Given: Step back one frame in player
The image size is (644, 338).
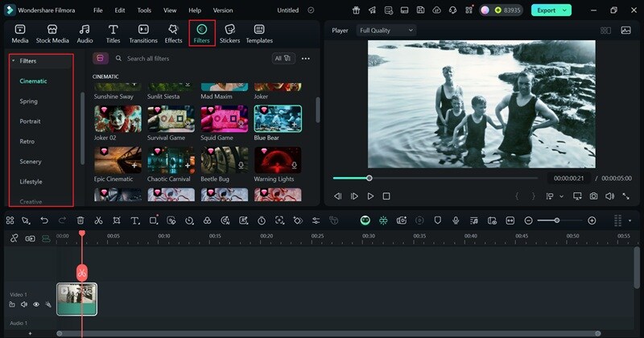Looking at the screenshot, I should [337, 196].
